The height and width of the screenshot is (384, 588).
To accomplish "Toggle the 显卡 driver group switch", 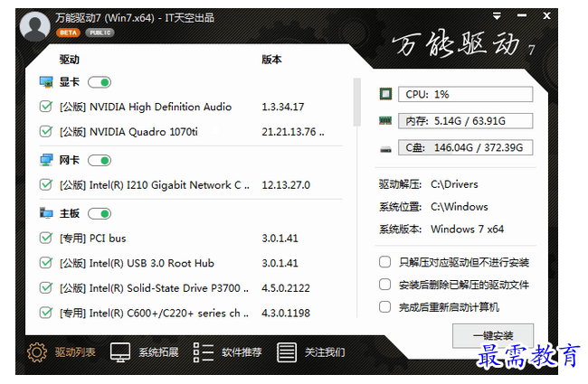I will (100, 82).
